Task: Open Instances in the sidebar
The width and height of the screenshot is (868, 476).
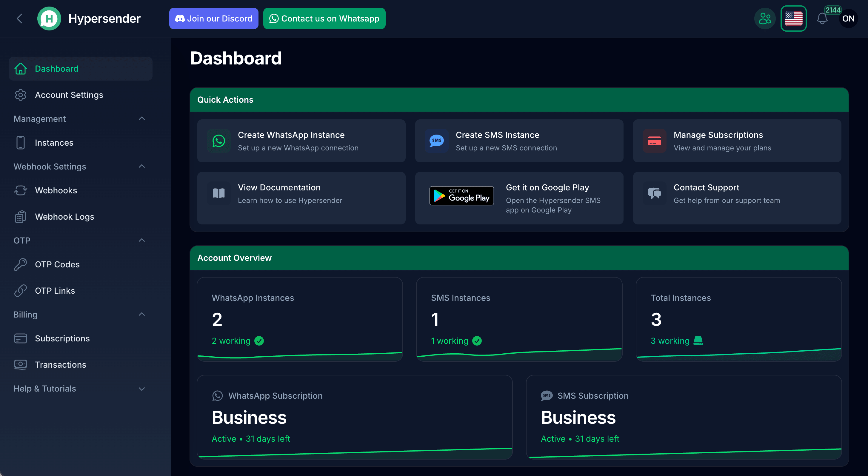Action: 81,143
